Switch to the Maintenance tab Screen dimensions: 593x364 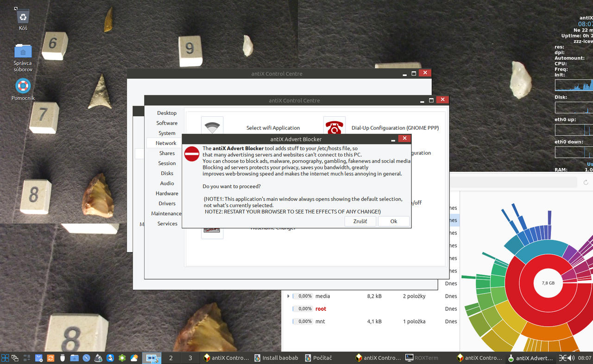166,214
